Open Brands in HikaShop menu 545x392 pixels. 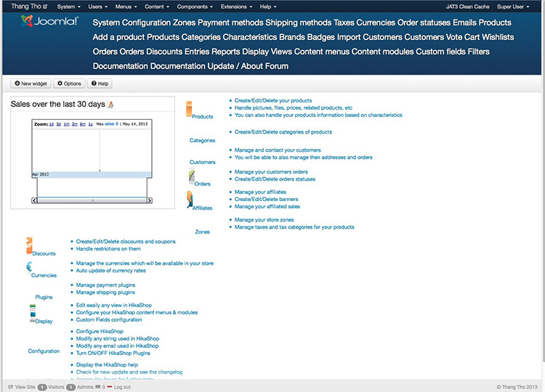click(x=292, y=37)
